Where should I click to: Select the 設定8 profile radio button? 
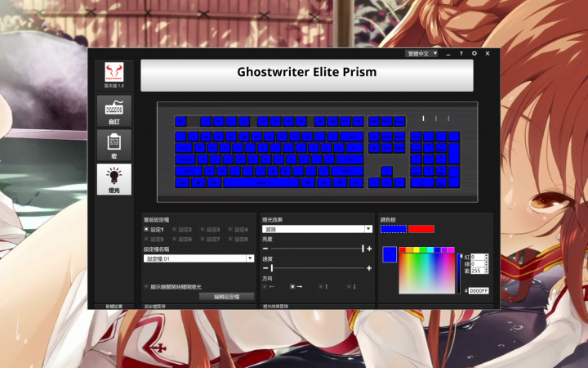coord(230,239)
